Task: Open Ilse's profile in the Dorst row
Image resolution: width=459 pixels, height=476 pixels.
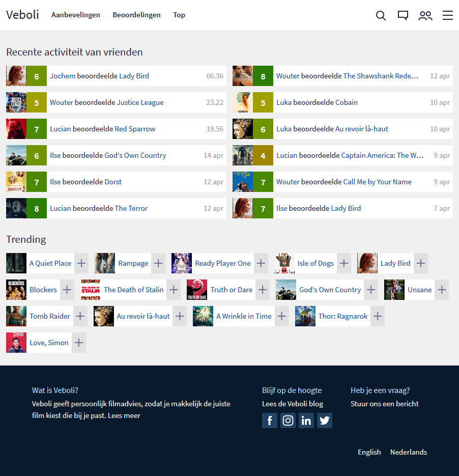Action: [55, 182]
